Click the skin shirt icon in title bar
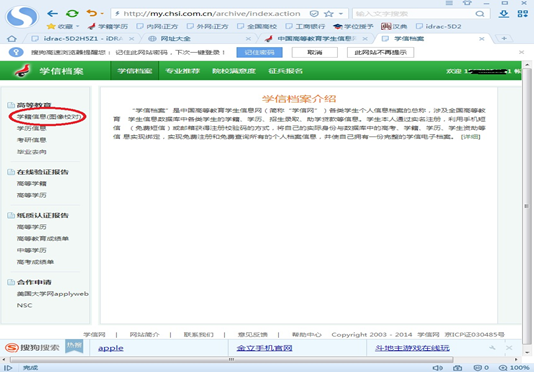The image size is (534, 372). pos(467,2)
